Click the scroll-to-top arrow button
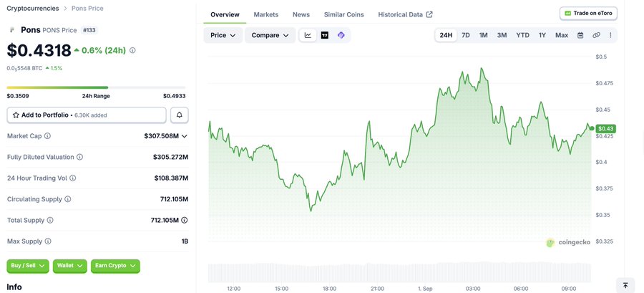Viewport: 644px width, 293px height. [x=625, y=285]
